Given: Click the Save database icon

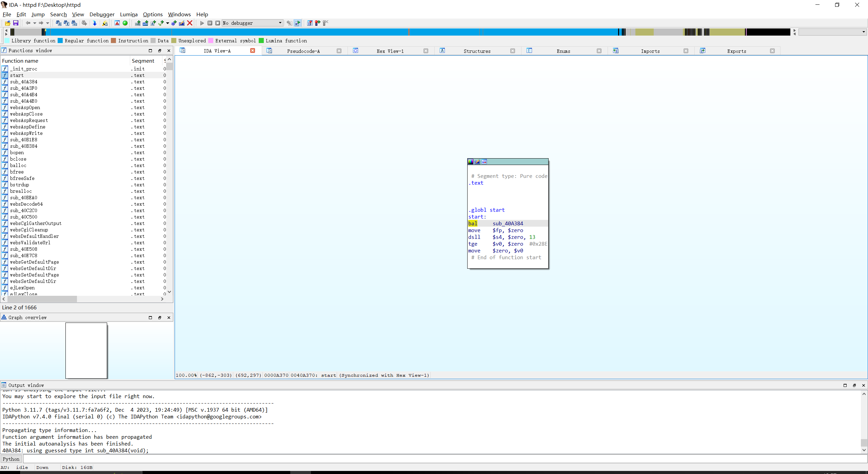Looking at the screenshot, I should pos(16,23).
